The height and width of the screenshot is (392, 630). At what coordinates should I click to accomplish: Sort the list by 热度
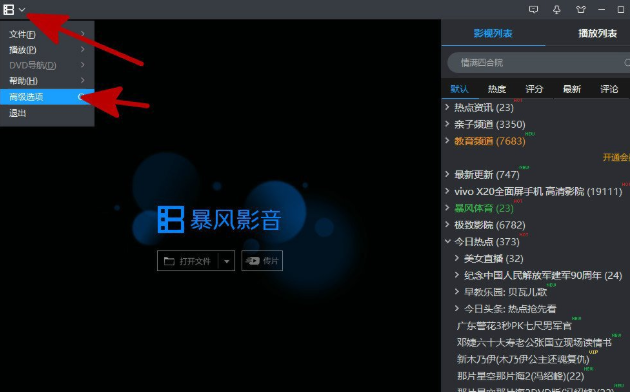(x=497, y=89)
